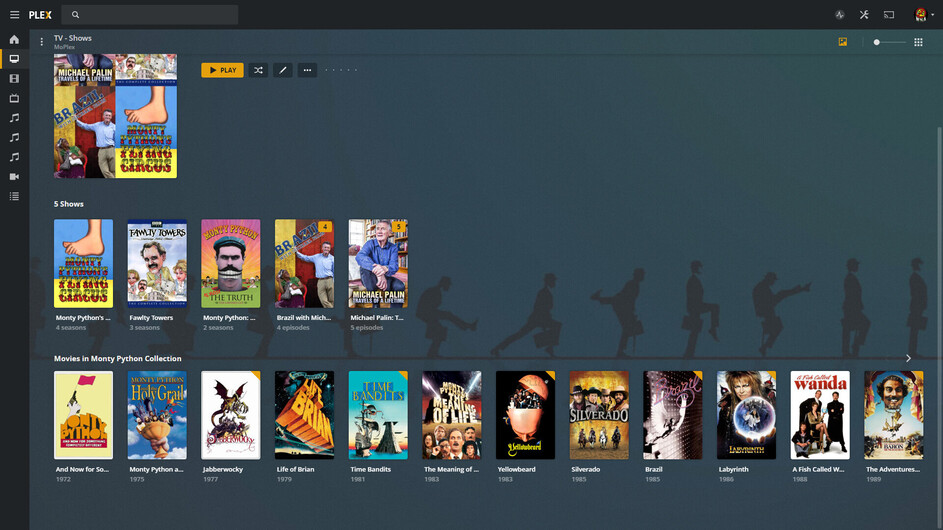
Task: Open the third music library icon
Action: click(x=14, y=157)
